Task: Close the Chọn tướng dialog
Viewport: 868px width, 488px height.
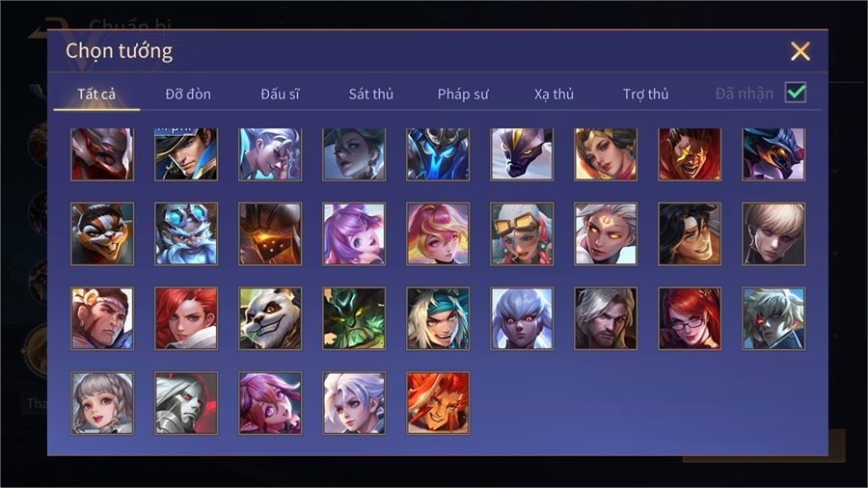Action: click(800, 51)
